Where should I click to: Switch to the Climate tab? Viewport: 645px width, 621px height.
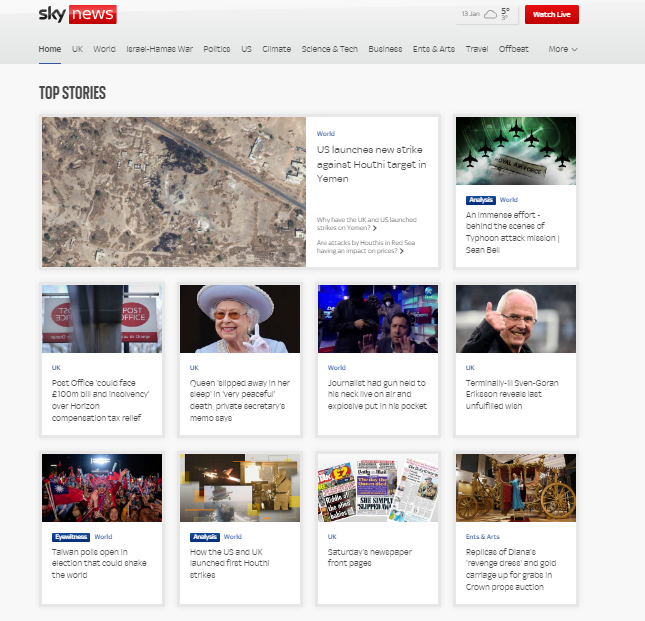277,49
